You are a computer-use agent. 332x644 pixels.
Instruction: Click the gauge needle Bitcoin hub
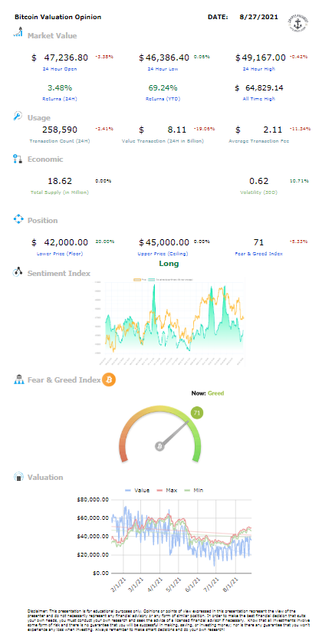tap(160, 445)
